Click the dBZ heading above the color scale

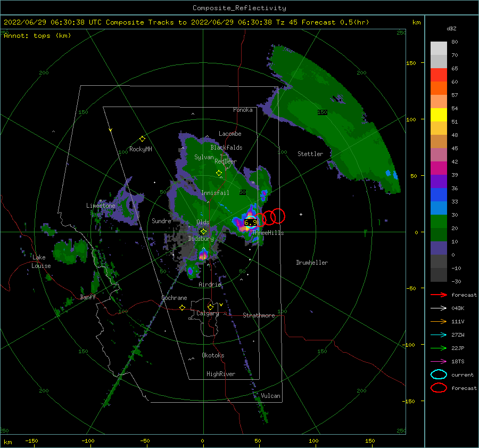[451, 29]
